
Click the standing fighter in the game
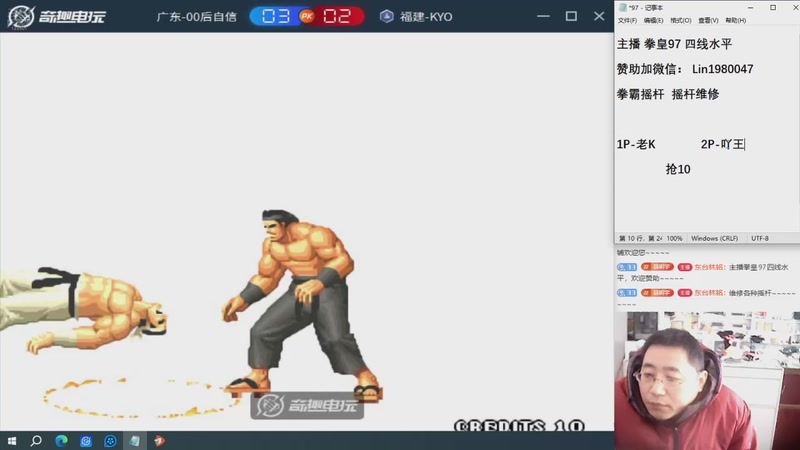click(x=301, y=305)
